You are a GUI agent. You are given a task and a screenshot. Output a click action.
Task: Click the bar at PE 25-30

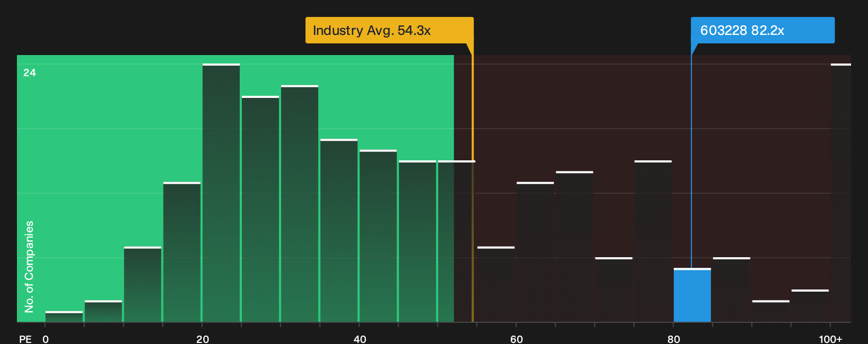(x=260, y=209)
